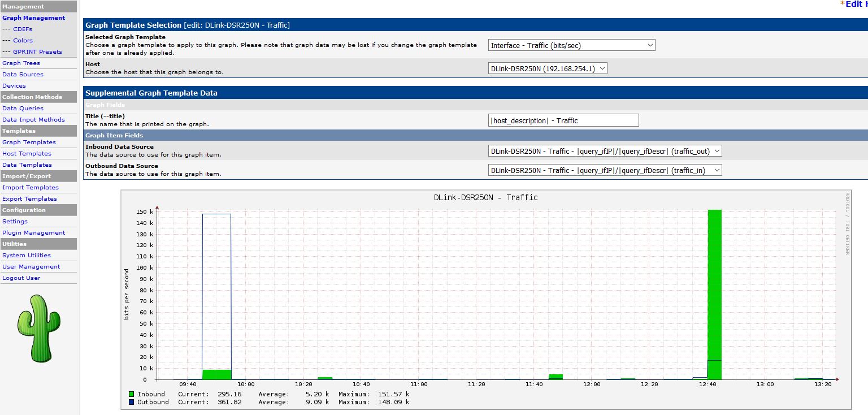Expand the Outbound Data Source dropdown
This screenshot has height=415, width=868.
[x=605, y=170]
